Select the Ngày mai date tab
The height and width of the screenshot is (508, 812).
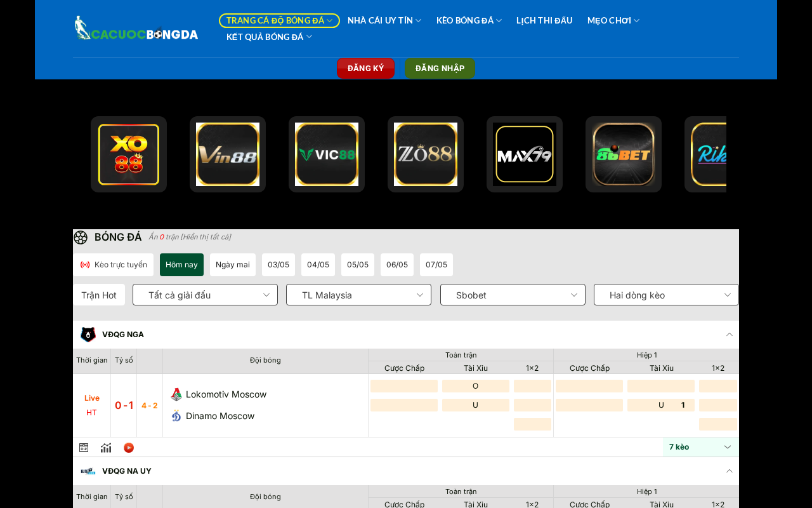pyautogui.click(x=233, y=265)
